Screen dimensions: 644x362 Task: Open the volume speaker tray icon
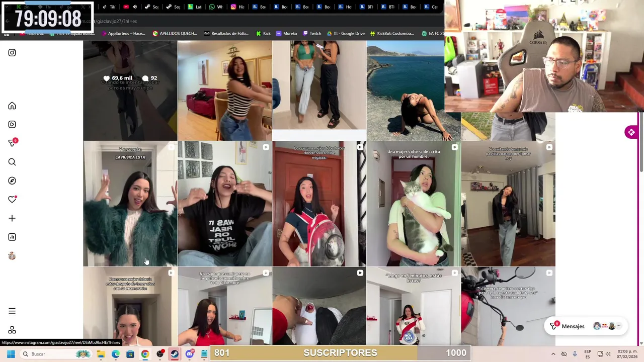608,354
